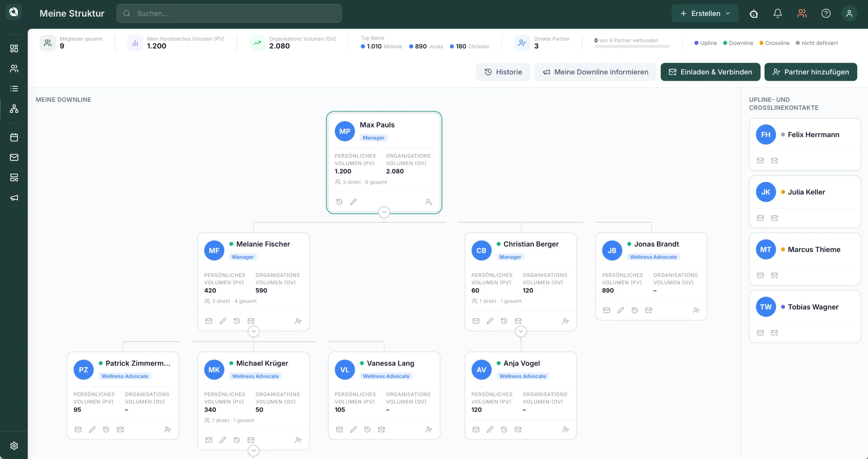Expand Michael Krüger's downline chevron
Image resolution: width=868 pixels, height=459 pixels.
[253, 450]
